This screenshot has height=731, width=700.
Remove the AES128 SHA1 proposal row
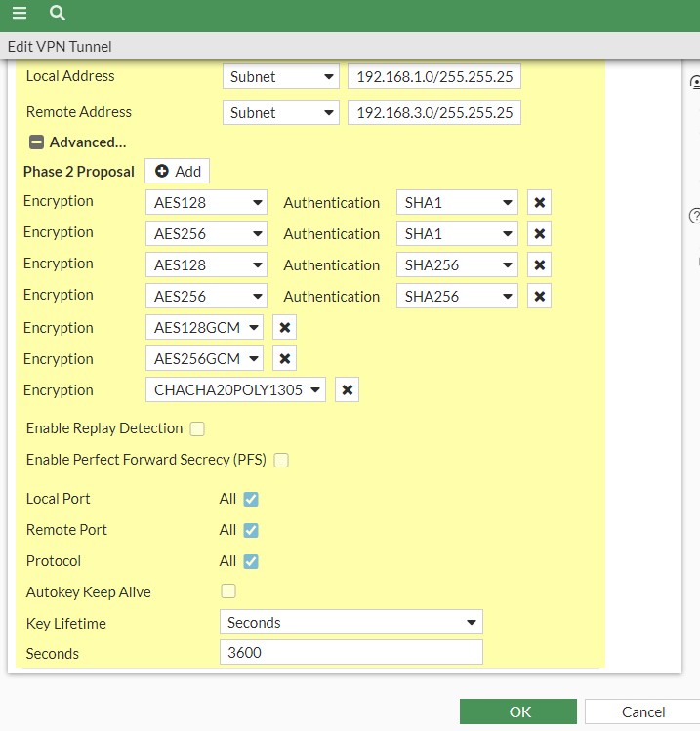click(539, 203)
